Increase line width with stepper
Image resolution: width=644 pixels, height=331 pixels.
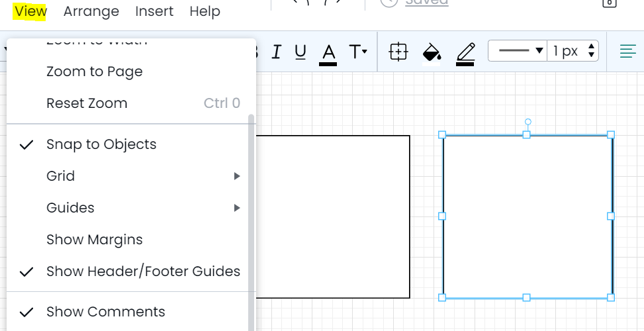click(592, 46)
